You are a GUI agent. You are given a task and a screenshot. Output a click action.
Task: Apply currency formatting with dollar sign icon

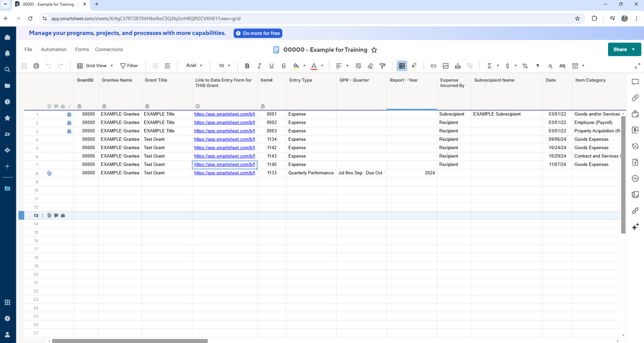[507, 66]
